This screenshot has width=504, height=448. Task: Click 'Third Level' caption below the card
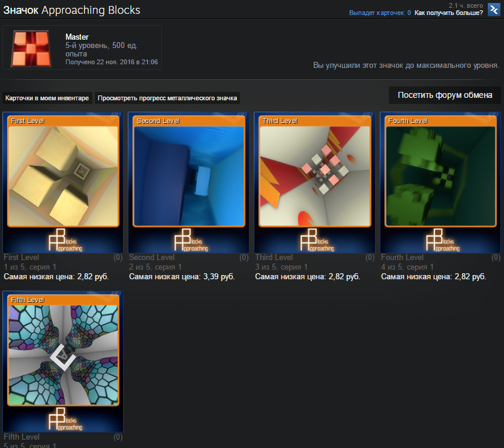(x=274, y=257)
